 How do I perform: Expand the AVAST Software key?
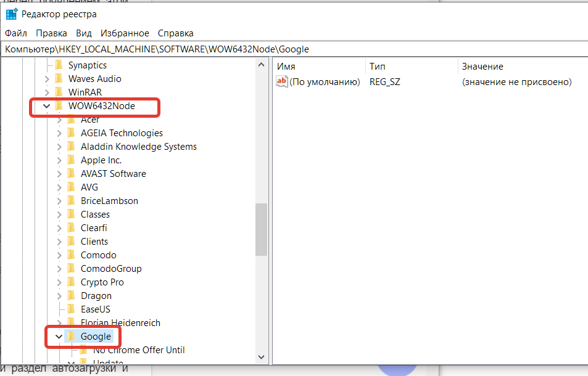pyautogui.click(x=59, y=174)
